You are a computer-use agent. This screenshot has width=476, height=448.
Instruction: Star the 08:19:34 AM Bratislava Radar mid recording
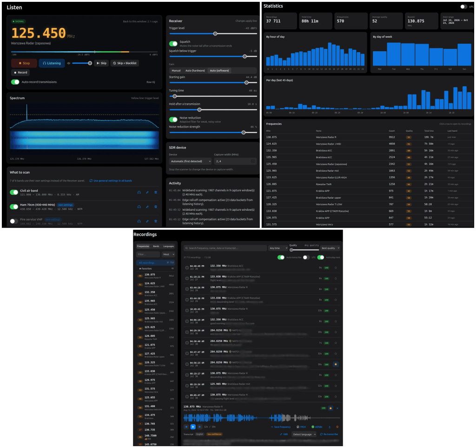(336, 386)
